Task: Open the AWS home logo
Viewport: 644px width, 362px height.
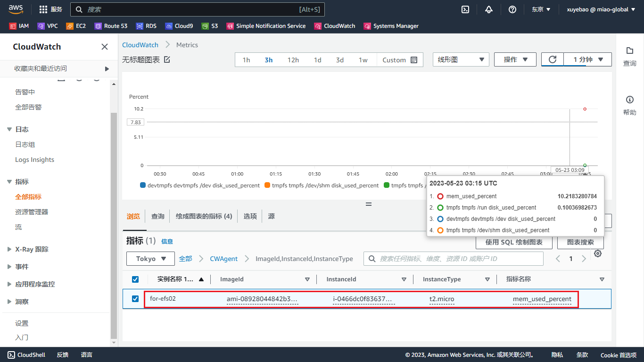Action: click(16, 9)
